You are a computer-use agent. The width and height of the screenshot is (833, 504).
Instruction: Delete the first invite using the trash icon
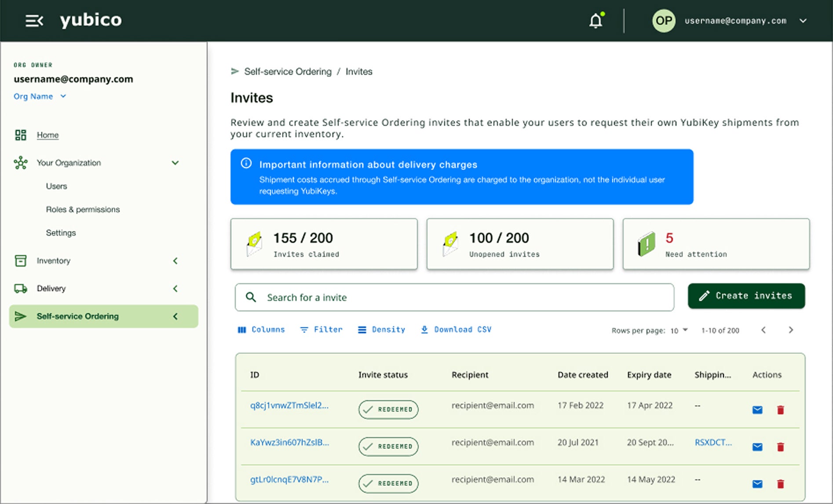coord(780,410)
